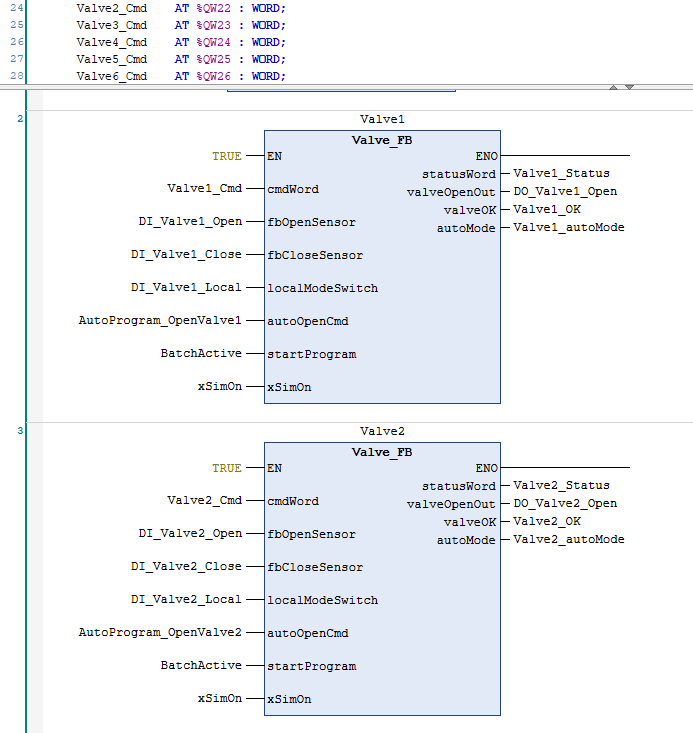
Task: Select DI_Valve2_Open input variable
Action: (190, 533)
